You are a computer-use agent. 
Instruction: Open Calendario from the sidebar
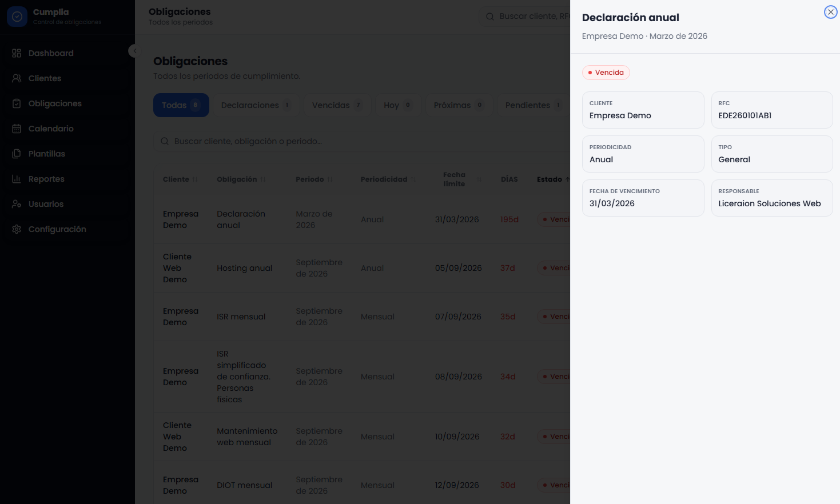coord(67,129)
